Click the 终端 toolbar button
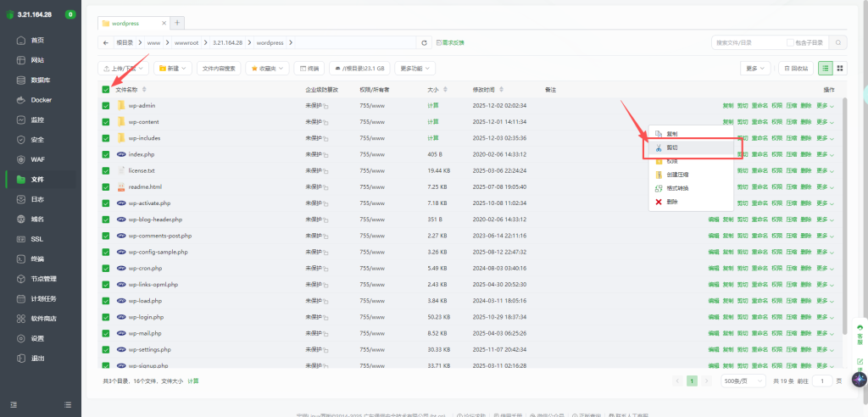 pos(309,68)
